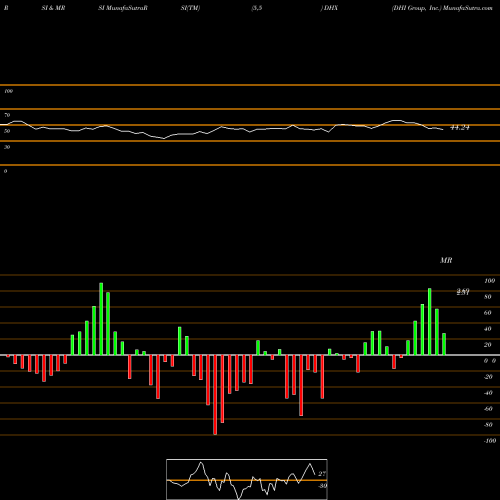Click the -80 label on the MR axis
Image resolution: width=500 pixels, height=500 pixels.
488,425
